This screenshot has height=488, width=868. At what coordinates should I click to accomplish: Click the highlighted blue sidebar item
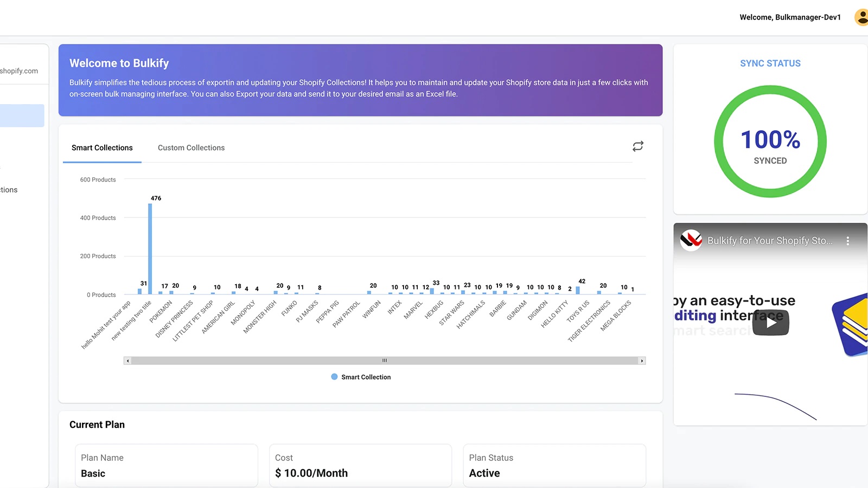point(22,115)
